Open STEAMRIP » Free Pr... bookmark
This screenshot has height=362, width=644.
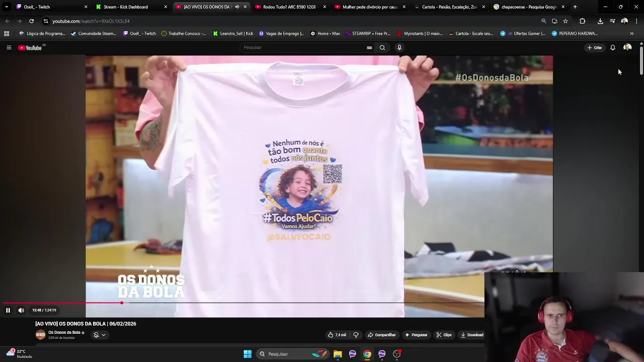click(367, 34)
